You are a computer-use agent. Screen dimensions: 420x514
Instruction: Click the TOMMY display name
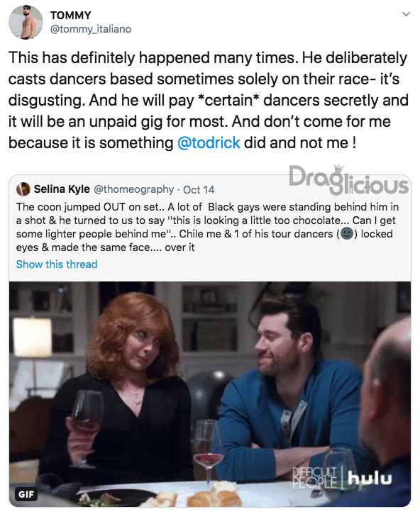(70, 15)
